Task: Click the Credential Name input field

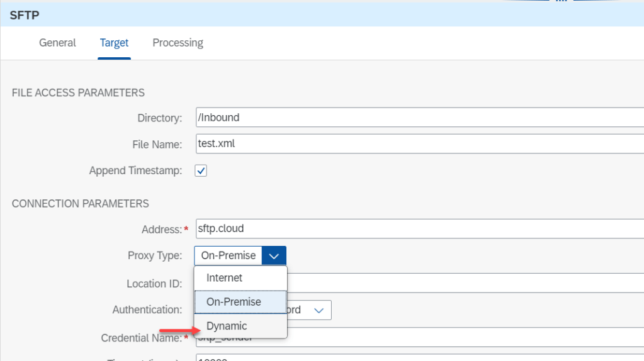Action: 466,338
